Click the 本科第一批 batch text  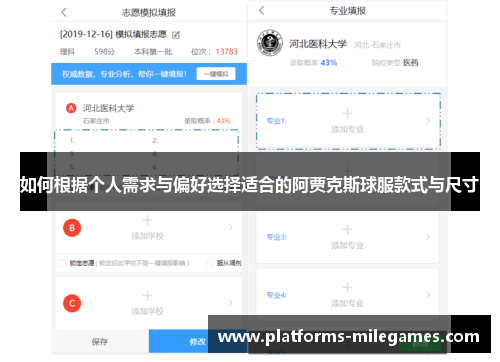[153, 52]
